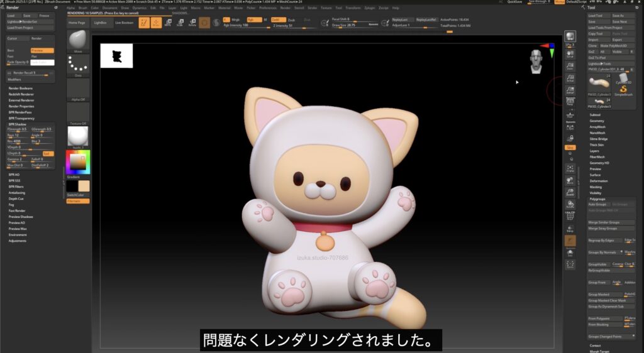Click the Move view icon
The image size is (644, 353).
[570, 180]
